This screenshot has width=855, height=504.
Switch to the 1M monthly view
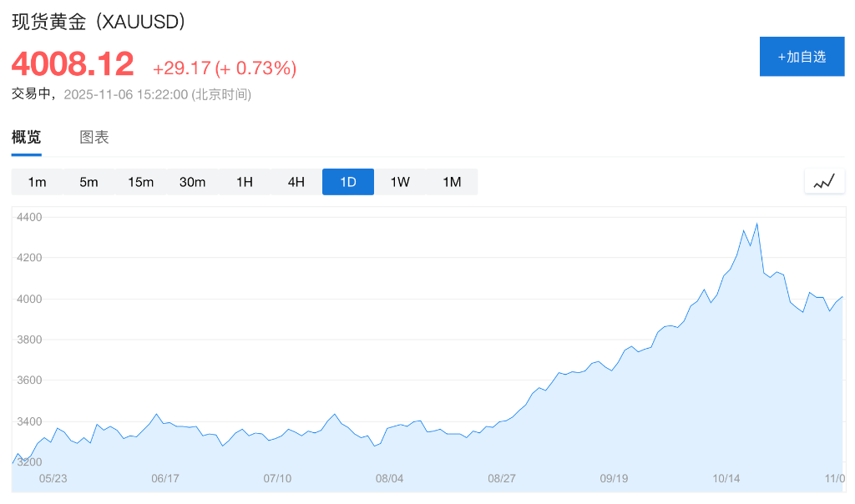pos(451,181)
